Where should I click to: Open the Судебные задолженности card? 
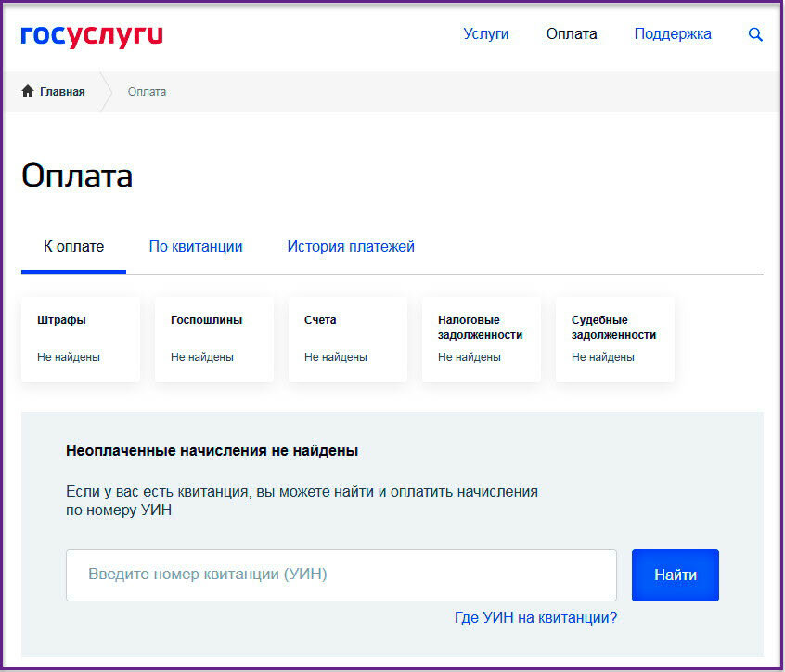tap(614, 338)
